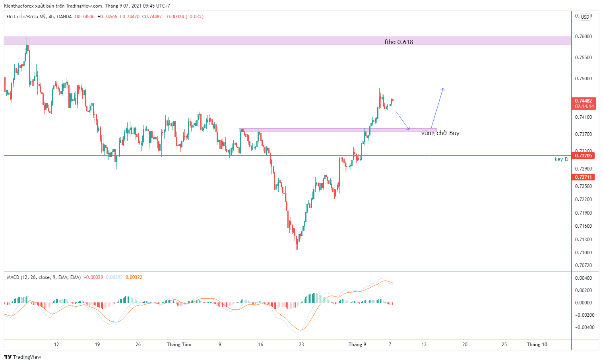Click the MACD value 0.00293 in legend

[114, 277]
